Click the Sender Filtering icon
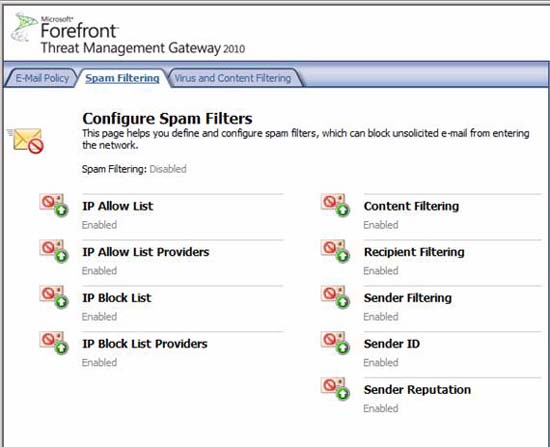Image resolution: width=550 pixels, height=447 pixels. [335, 297]
